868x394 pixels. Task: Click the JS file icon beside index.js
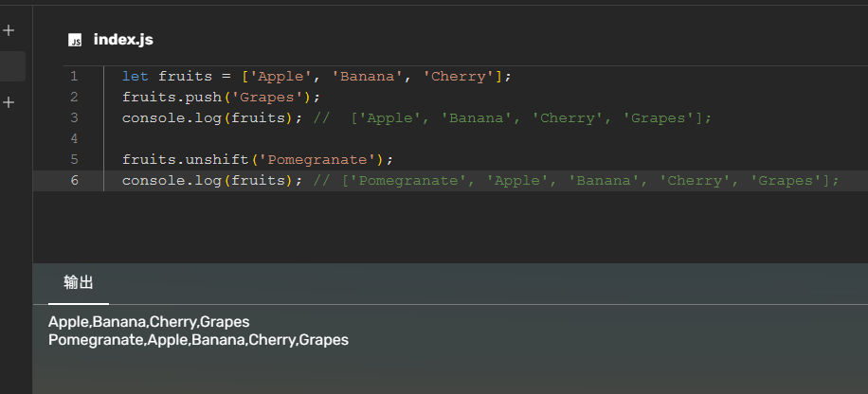click(x=75, y=40)
